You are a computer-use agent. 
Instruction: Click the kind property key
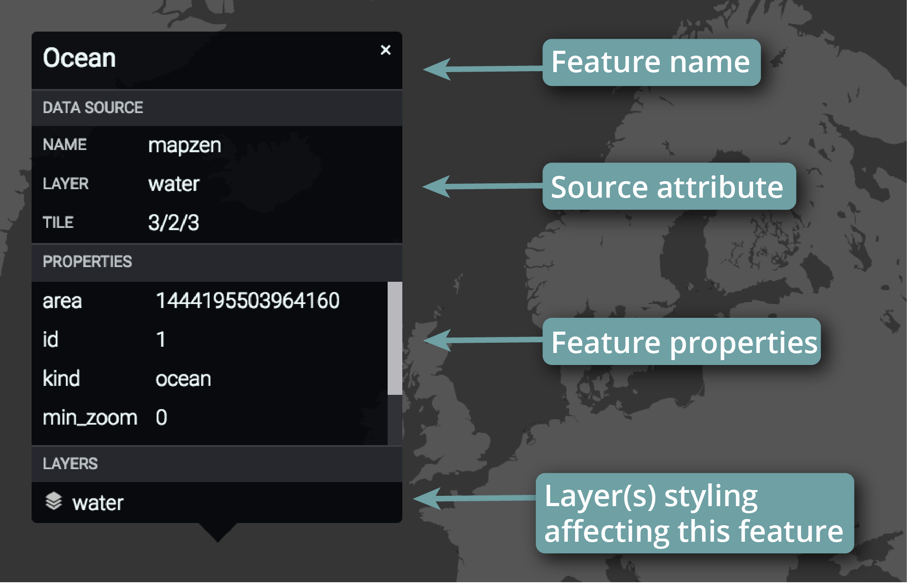61,378
